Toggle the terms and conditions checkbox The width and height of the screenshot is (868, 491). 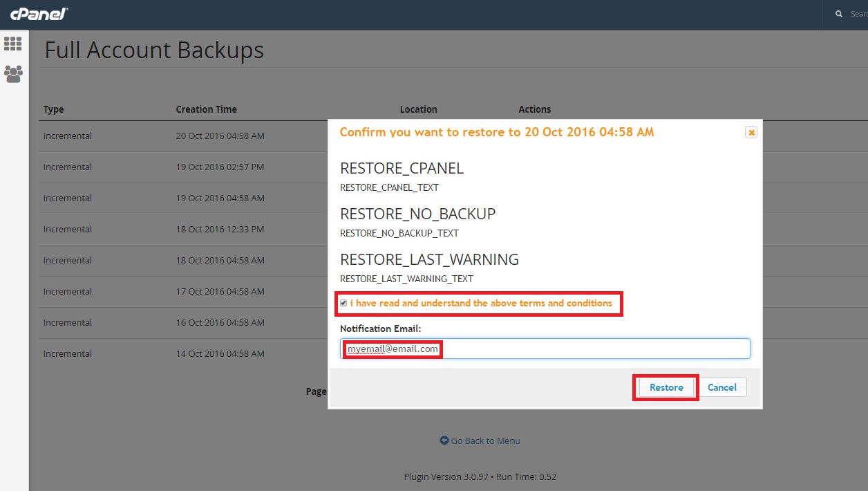click(x=343, y=304)
